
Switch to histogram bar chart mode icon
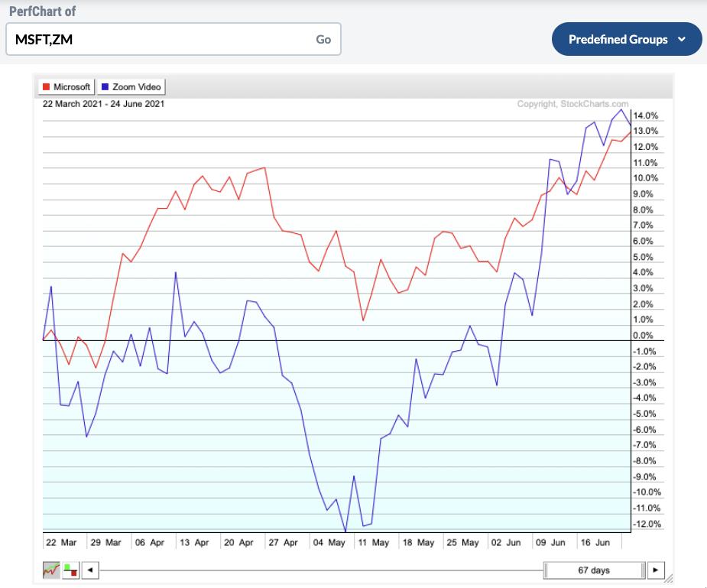click(70, 570)
